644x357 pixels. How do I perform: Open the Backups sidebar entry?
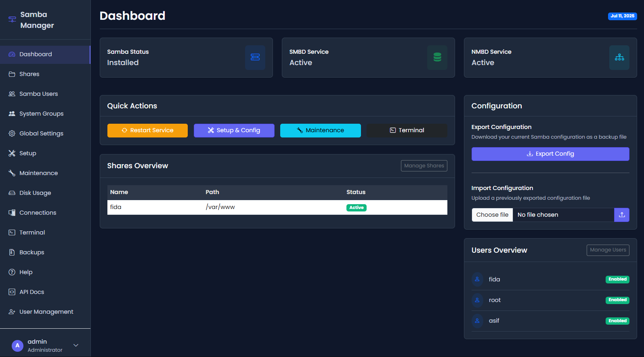45,252
